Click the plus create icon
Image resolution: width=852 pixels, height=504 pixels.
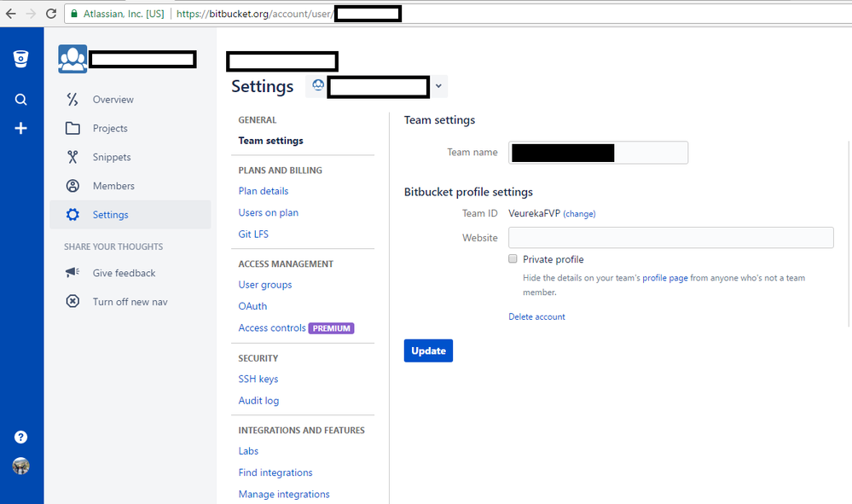pyautogui.click(x=20, y=128)
